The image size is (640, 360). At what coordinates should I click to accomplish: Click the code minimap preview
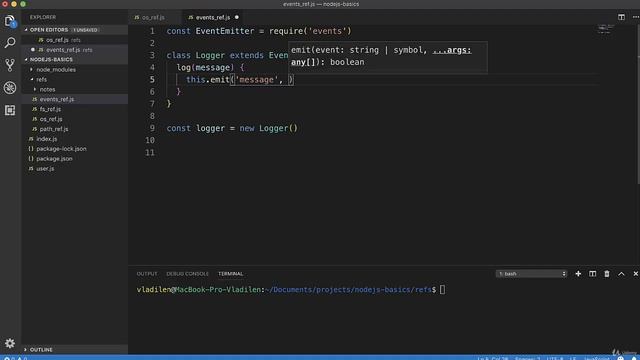point(606,29)
